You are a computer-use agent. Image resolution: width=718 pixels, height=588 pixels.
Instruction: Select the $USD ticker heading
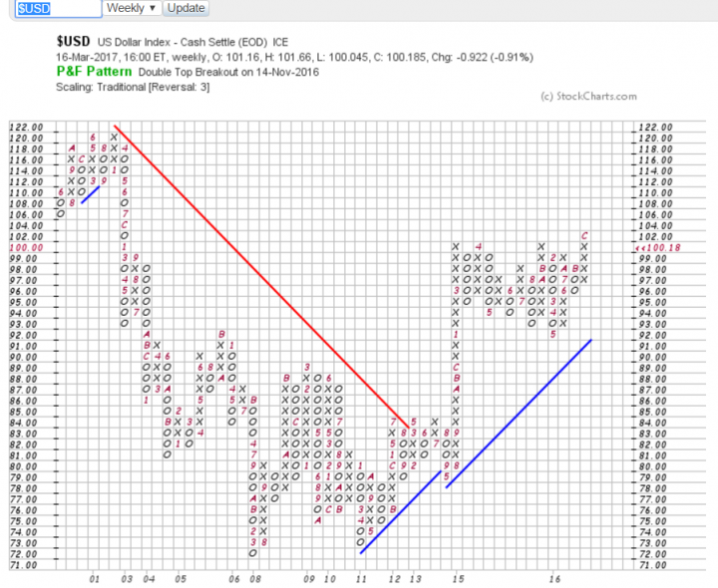(x=73, y=42)
